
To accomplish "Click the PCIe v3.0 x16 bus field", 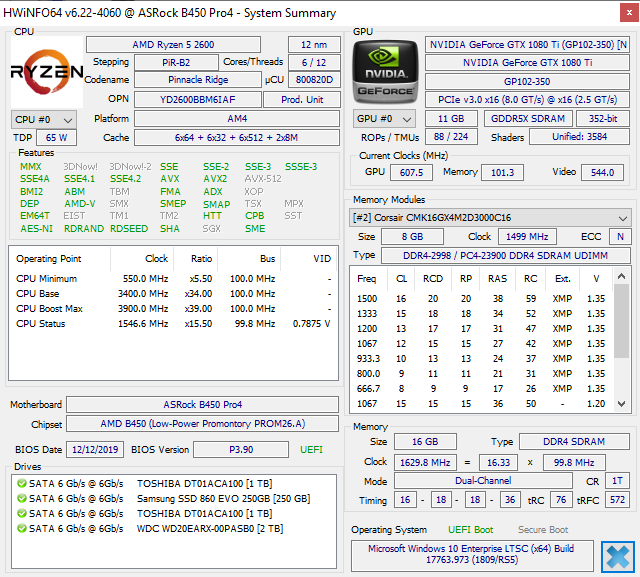I will point(527,100).
